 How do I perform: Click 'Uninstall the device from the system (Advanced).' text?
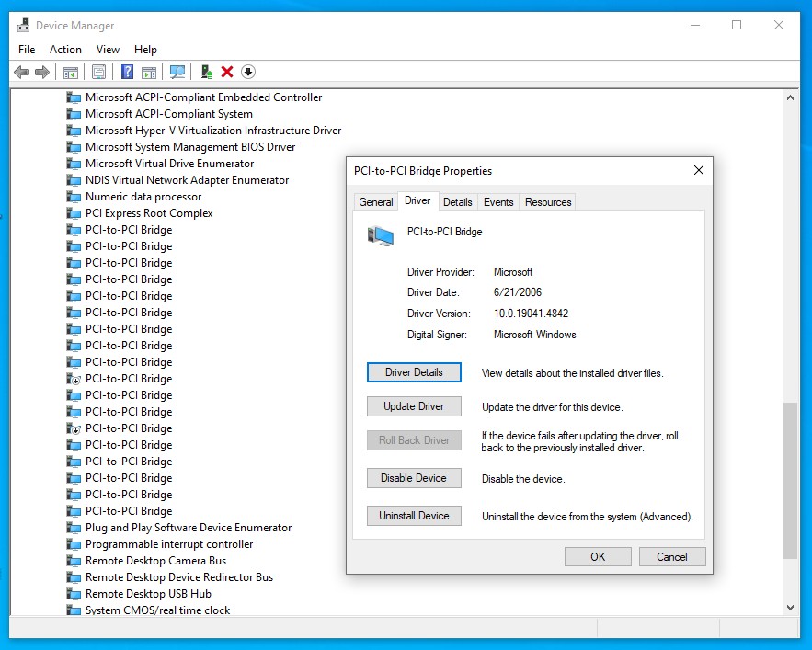coord(588,517)
